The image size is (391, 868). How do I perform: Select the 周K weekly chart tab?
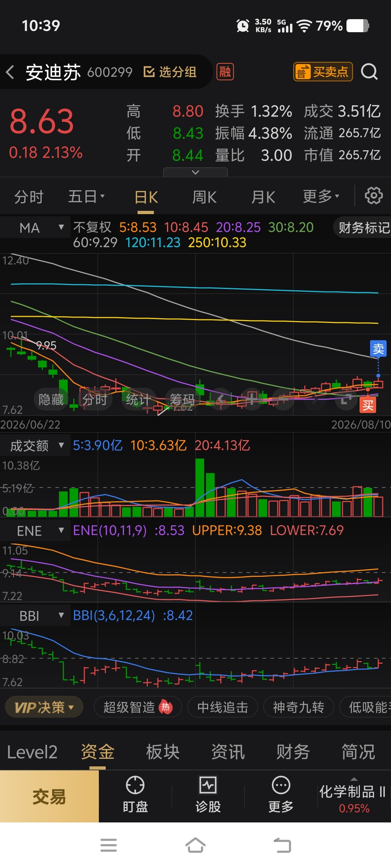point(205,197)
